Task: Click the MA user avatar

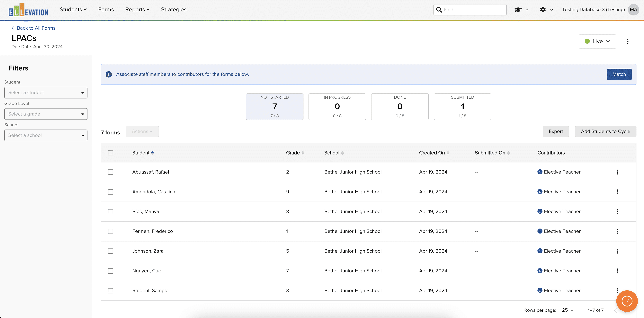Action: 633,10
